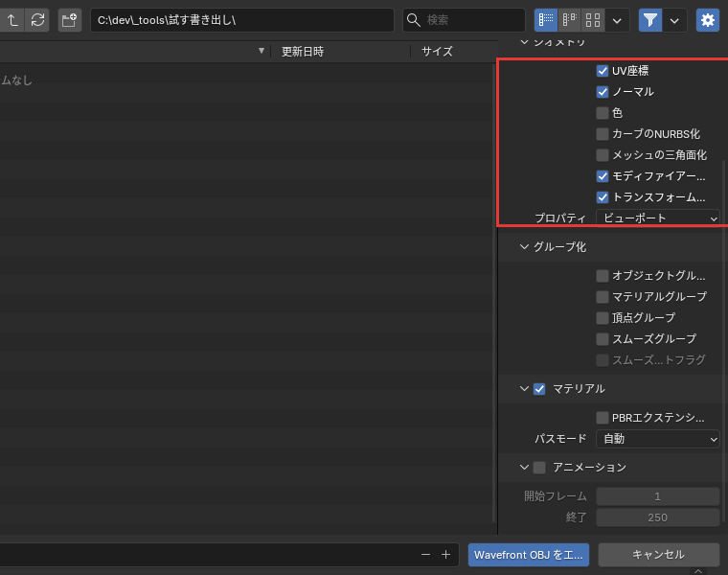Switch to horizontal list display mode

[569, 20]
